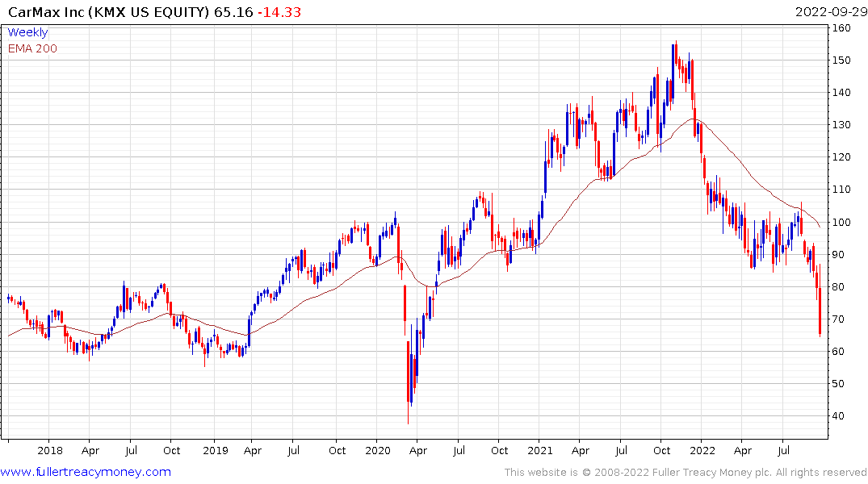Click the '70' y-axis price label
868x484 pixels.
tap(838, 319)
